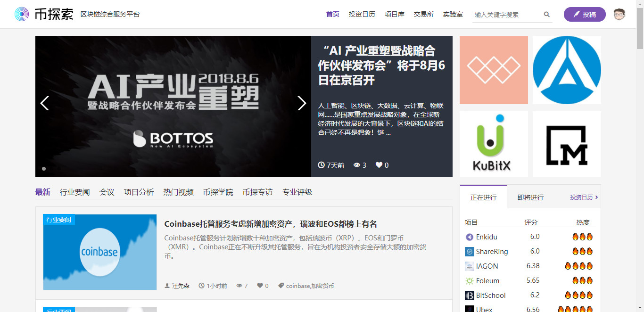Click the carousel clock time icon
Screen dimensions: 644x312
tap(322, 165)
